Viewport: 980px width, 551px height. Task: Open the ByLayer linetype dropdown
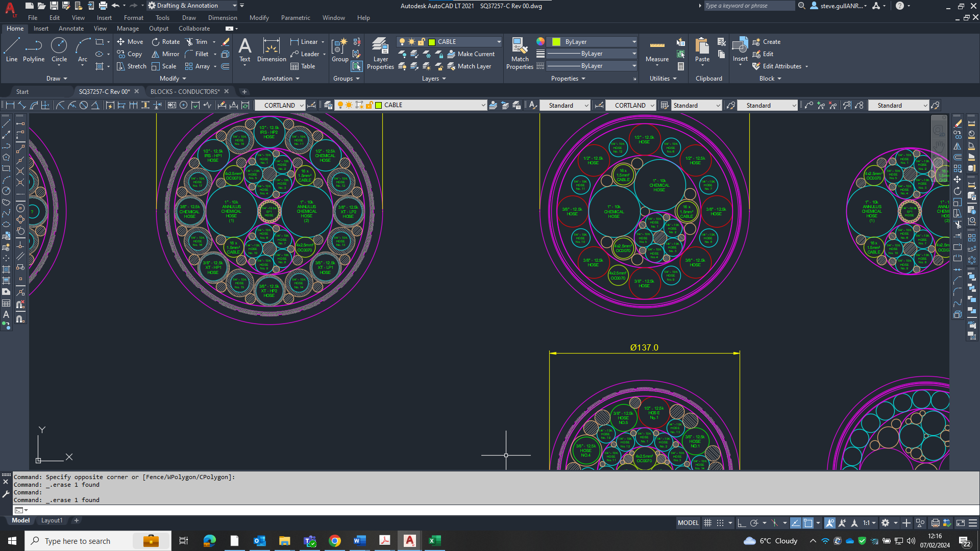point(633,54)
